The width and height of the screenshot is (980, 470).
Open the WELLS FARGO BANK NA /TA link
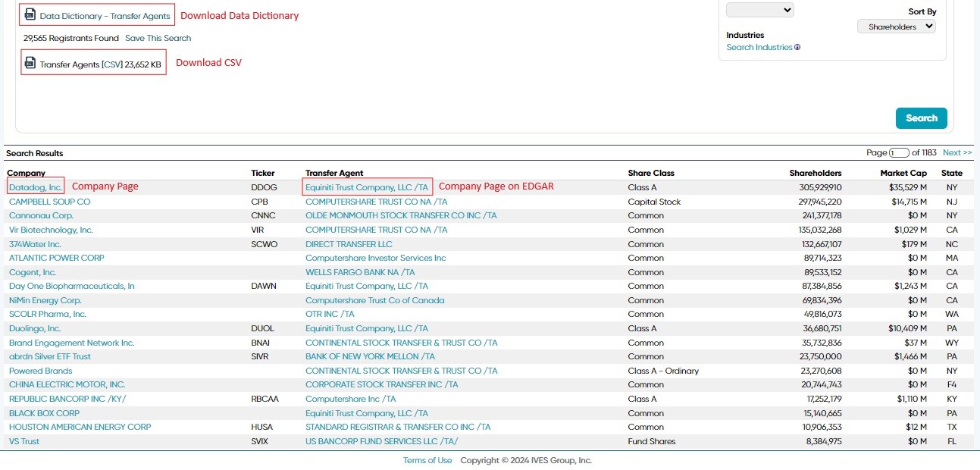(360, 272)
